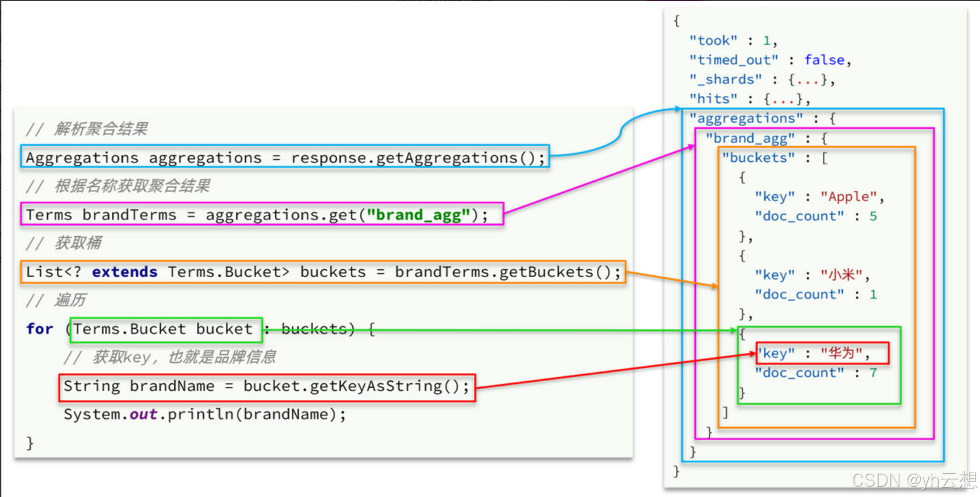The height and width of the screenshot is (497, 980).
Task: Click the comment '// 解析聚合结果'
Action: [x=87, y=129]
